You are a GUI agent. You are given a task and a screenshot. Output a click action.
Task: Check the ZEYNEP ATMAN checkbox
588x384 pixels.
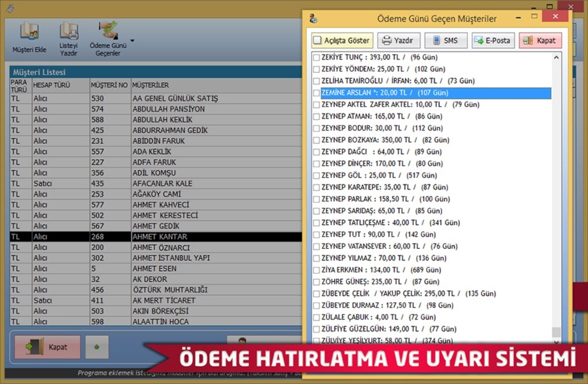[316, 117]
